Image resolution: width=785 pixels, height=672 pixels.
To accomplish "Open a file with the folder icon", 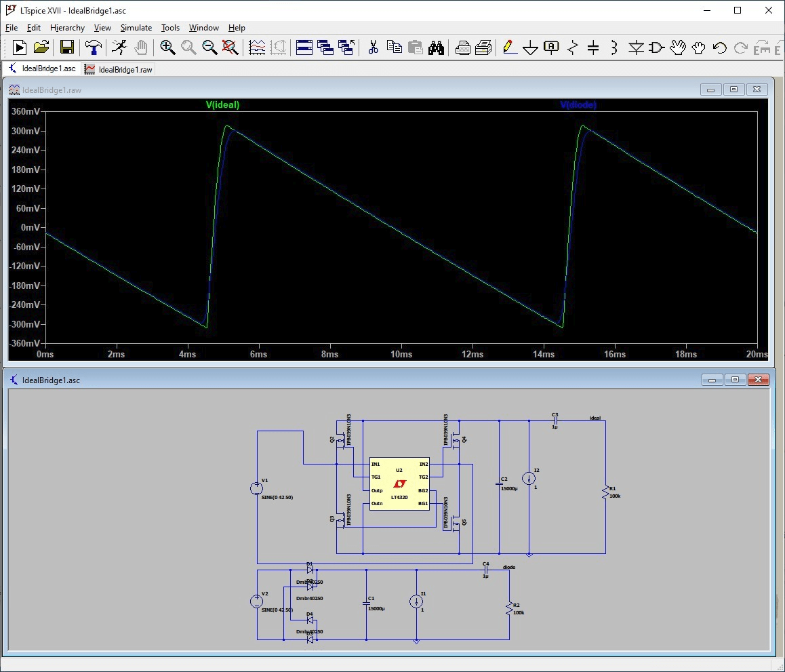I will click(x=41, y=47).
